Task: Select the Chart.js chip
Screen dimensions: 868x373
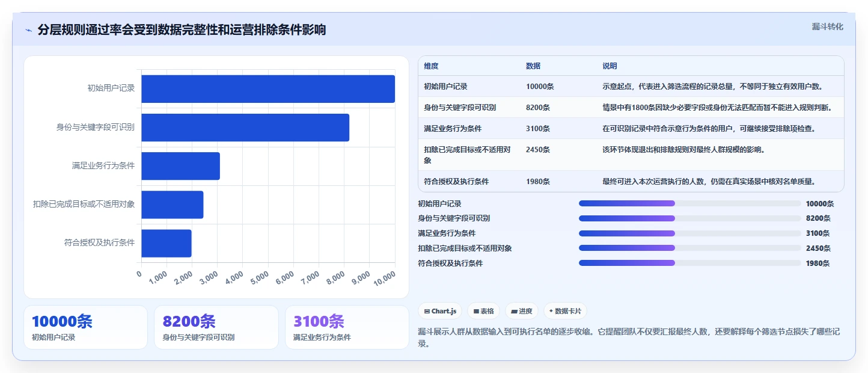Action: 440,311
